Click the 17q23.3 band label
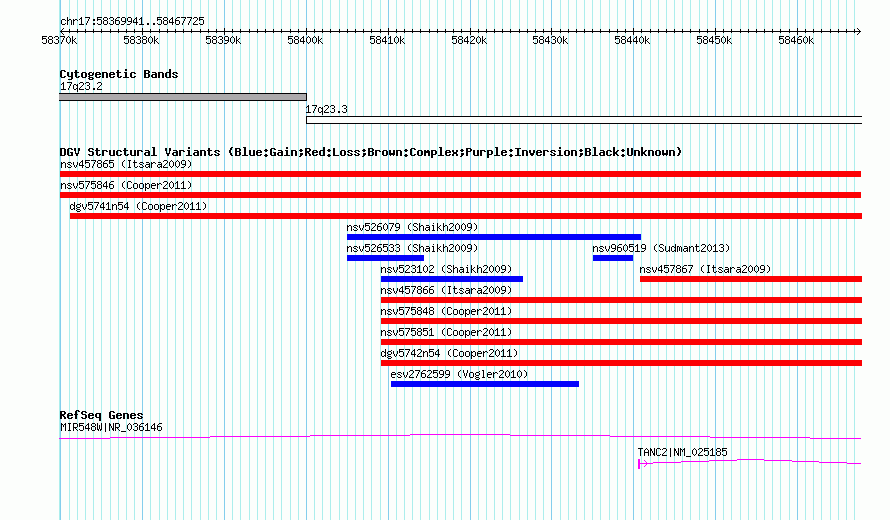890x520 pixels. pyautogui.click(x=326, y=109)
